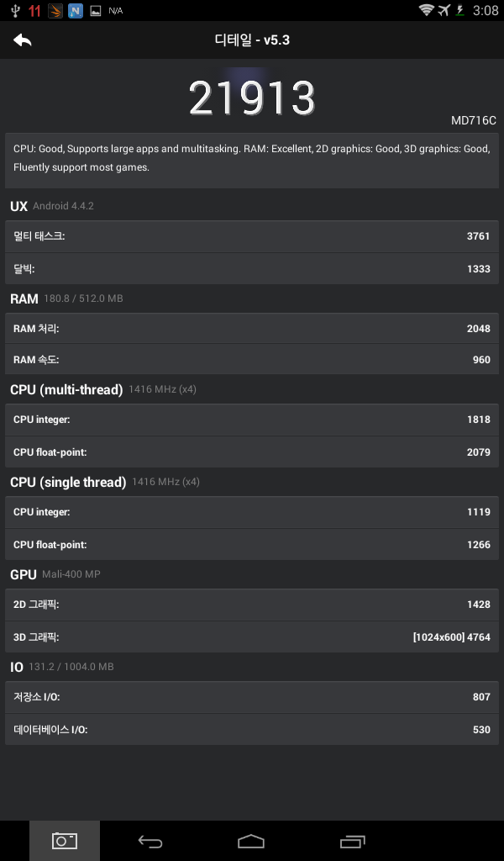This screenshot has width=504, height=861.
Task: Select the 저장소 I/O score row
Action: [251, 697]
